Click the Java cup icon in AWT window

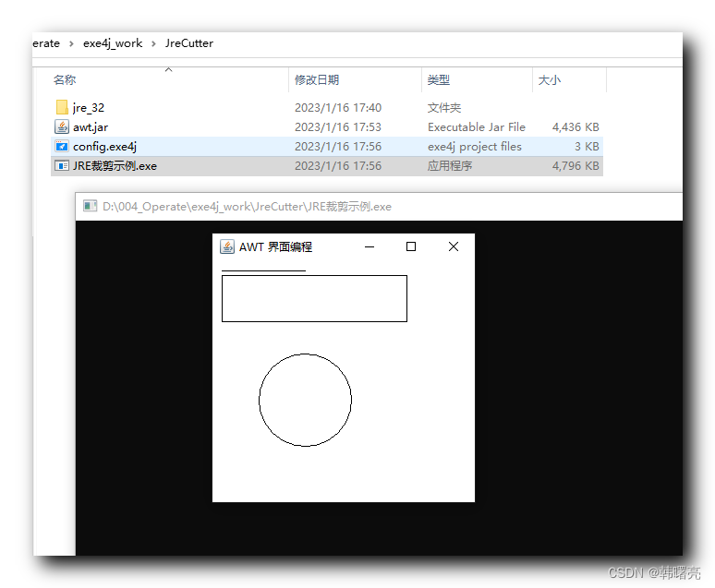tap(227, 246)
